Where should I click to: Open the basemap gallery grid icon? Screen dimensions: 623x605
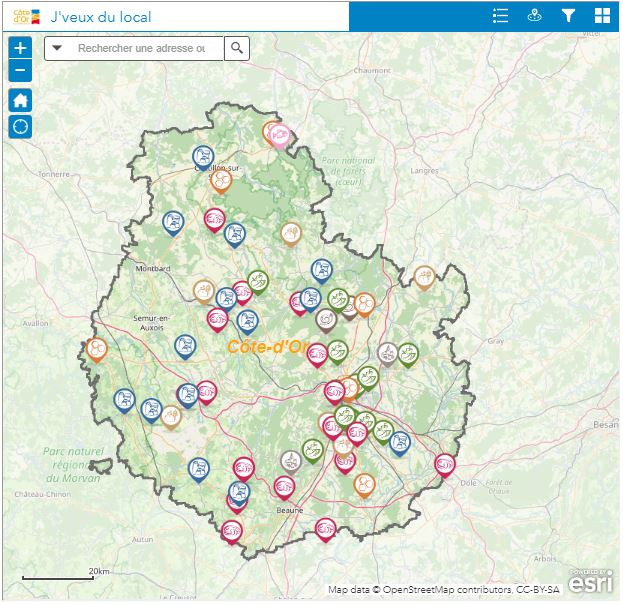602,16
